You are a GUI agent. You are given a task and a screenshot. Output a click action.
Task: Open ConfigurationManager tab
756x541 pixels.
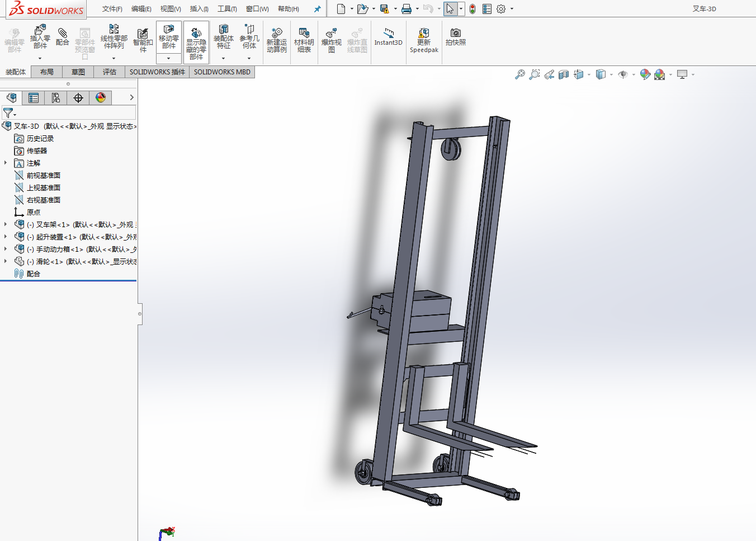tap(56, 98)
